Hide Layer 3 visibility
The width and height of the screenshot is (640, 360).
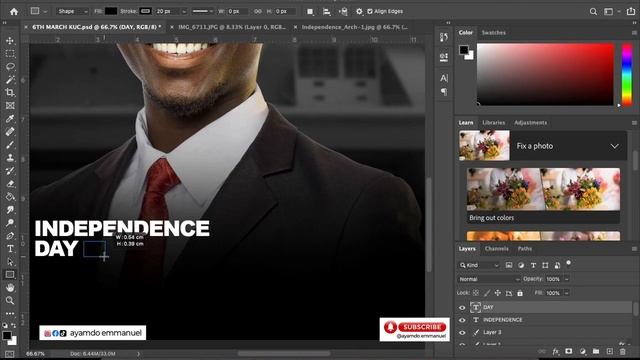462,333
